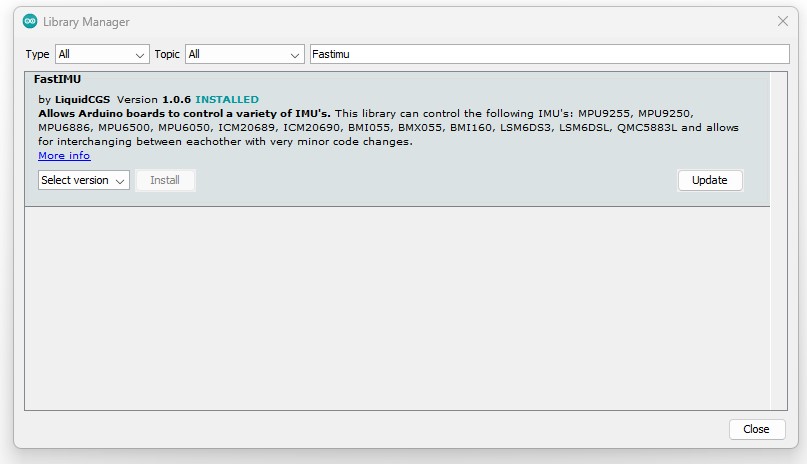The width and height of the screenshot is (807, 464).
Task: Open the Topic filter dropdown
Action: click(244, 54)
